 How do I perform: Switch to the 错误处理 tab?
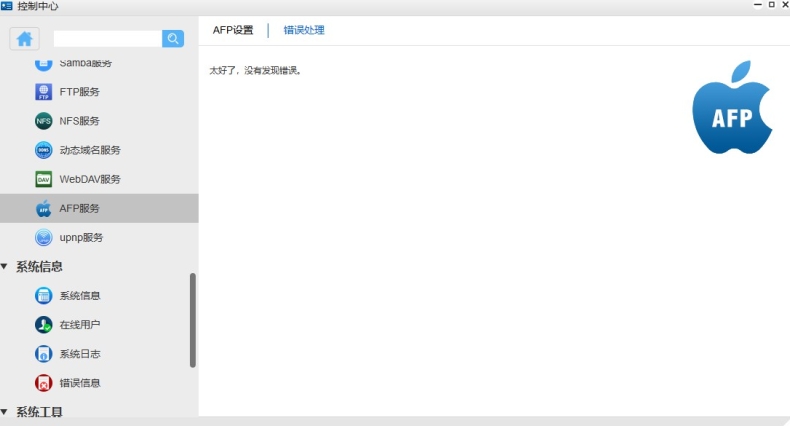click(x=304, y=30)
